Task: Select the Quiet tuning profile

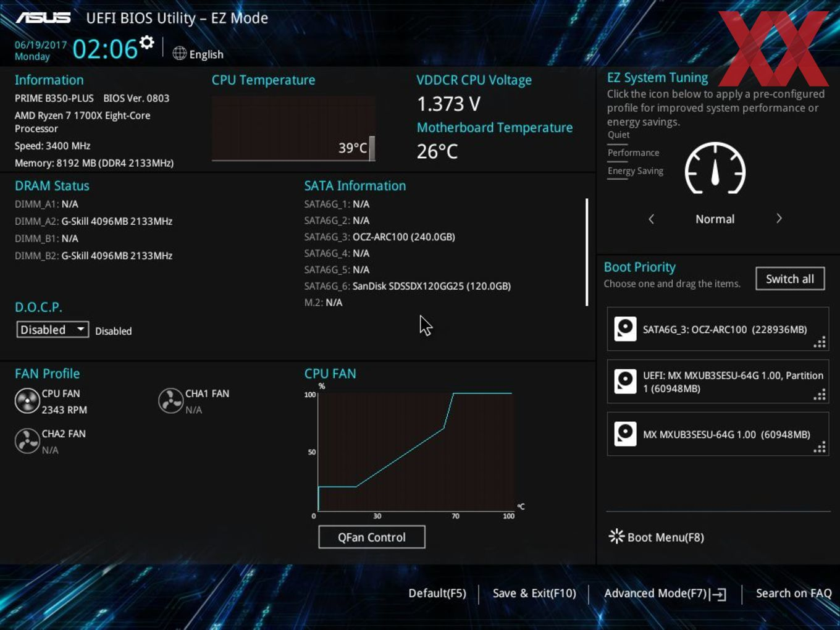Action: [618, 135]
